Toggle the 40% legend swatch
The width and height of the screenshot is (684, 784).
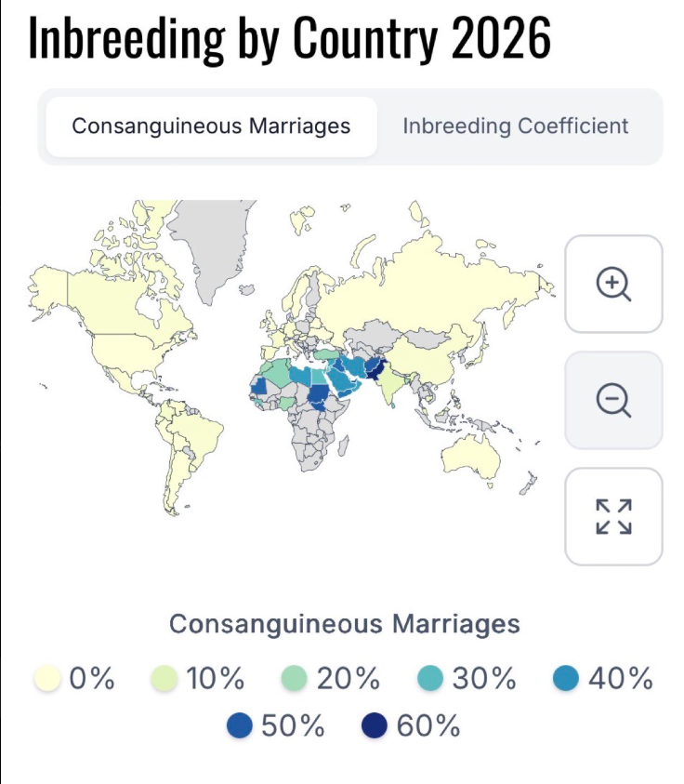pyautogui.click(x=566, y=679)
